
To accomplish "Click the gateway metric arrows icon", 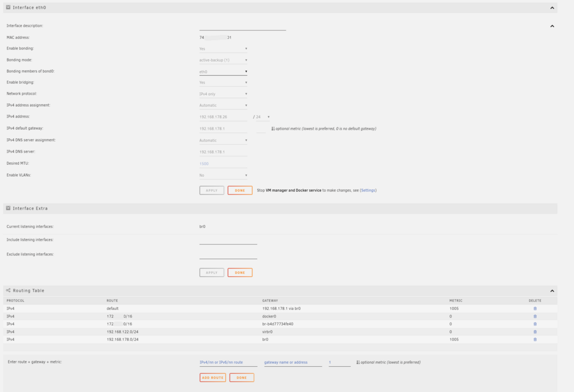I will (273, 129).
